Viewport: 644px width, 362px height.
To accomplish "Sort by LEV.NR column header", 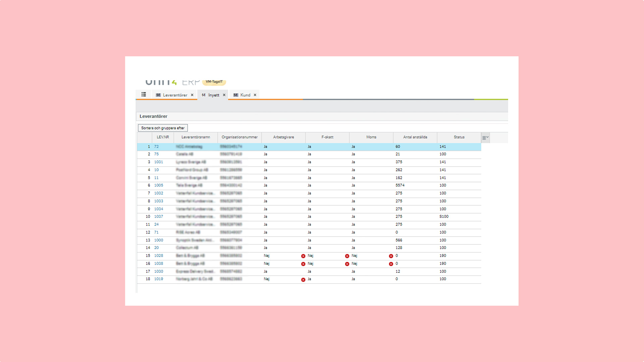I will click(x=163, y=137).
